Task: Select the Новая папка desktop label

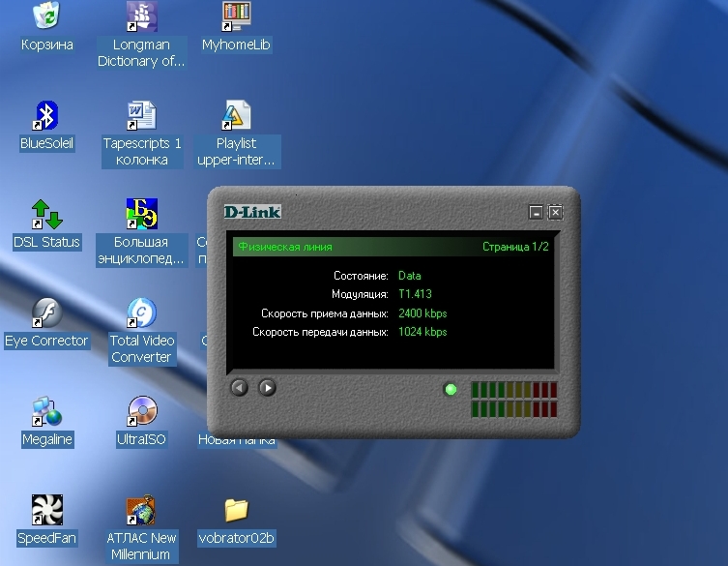Action: pyautogui.click(x=236, y=440)
